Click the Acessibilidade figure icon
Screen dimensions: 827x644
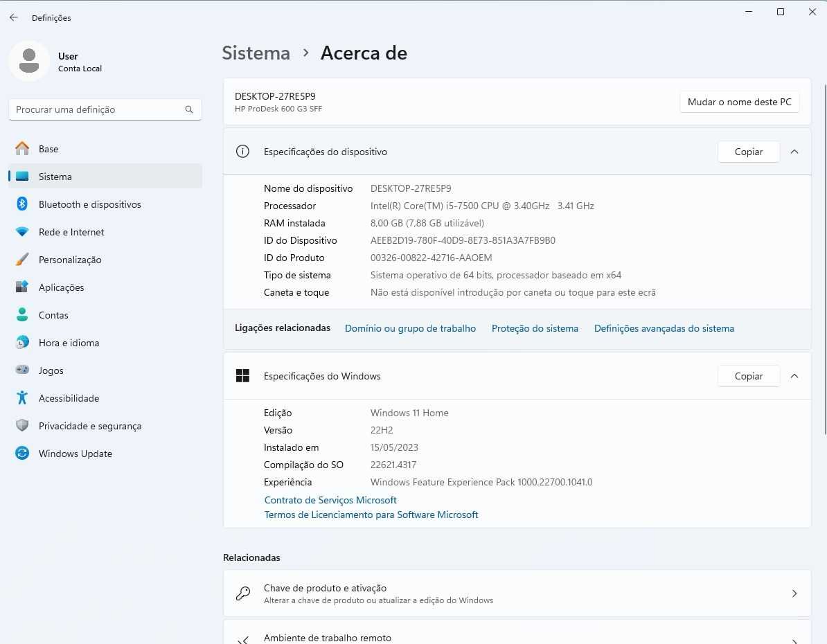(x=22, y=397)
